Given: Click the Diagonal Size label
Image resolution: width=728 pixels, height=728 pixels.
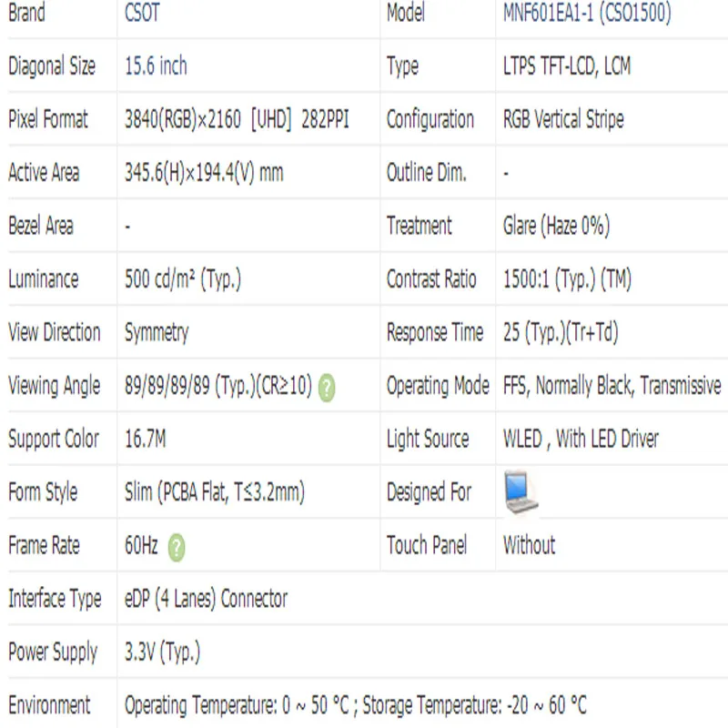Looking at the screenshot, I should click(52, 66).
